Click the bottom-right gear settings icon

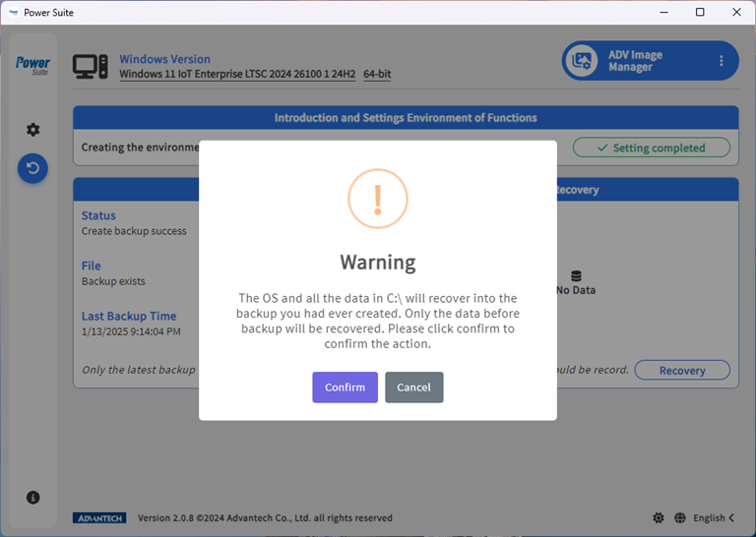tap(658, 518)
